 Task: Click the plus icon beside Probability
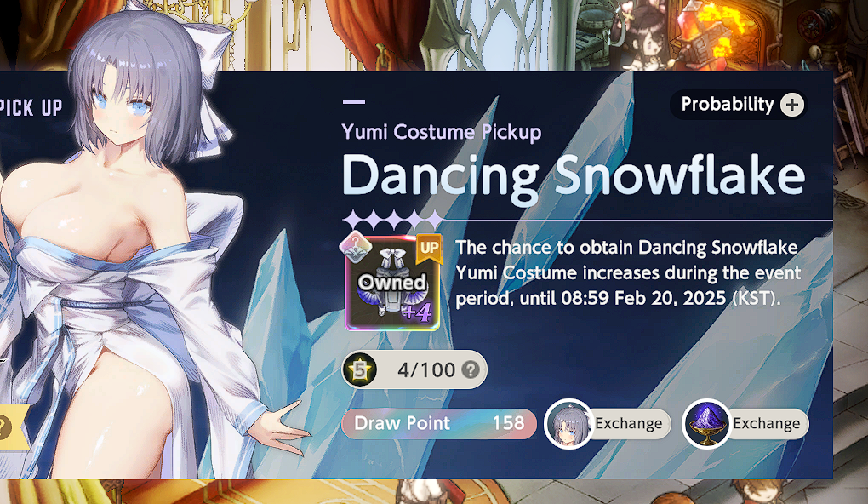coord(792,105)
